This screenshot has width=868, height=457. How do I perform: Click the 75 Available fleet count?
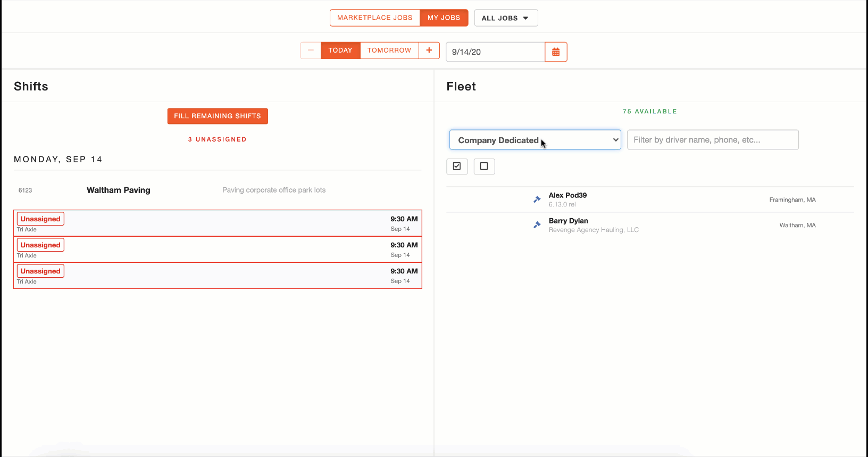tap(650, 112)
